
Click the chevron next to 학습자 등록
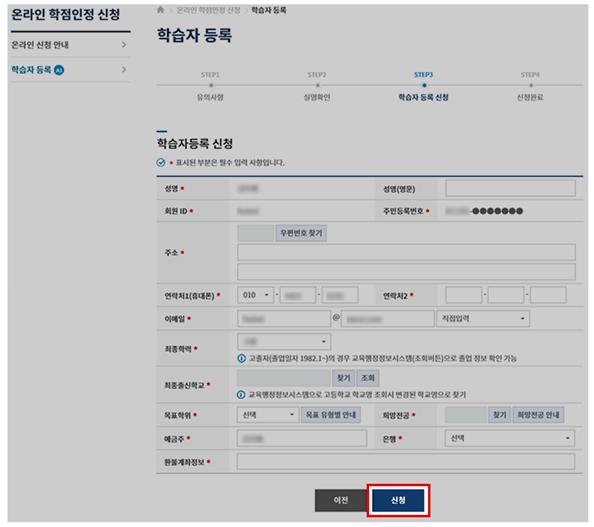point(124,69)
